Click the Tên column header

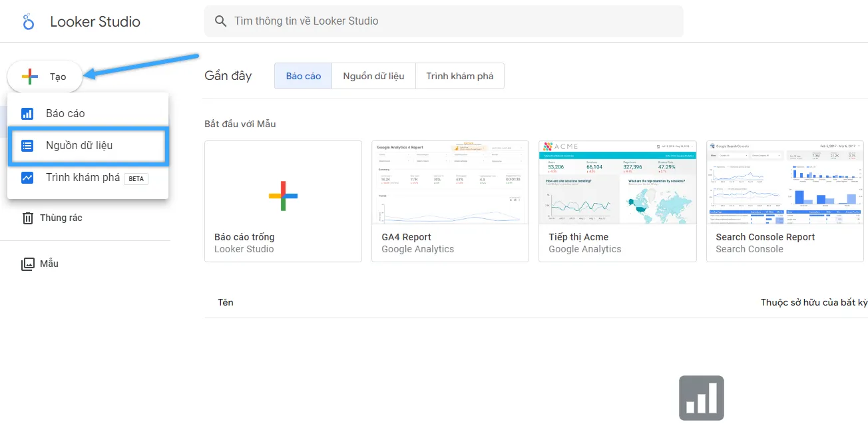(226, 302)
